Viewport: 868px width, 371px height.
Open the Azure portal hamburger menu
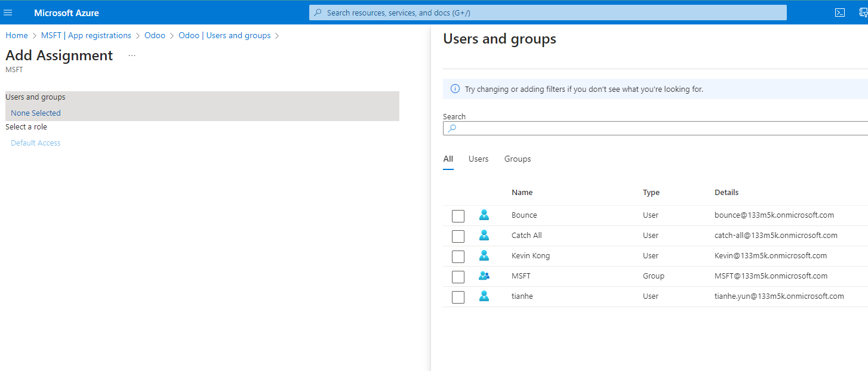(x=8, y=13)
